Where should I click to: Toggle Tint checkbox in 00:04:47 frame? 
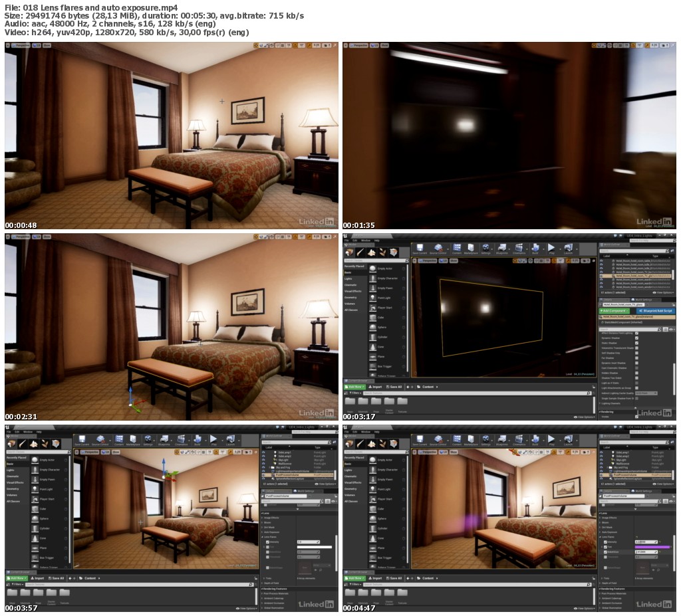pos(605,547)
